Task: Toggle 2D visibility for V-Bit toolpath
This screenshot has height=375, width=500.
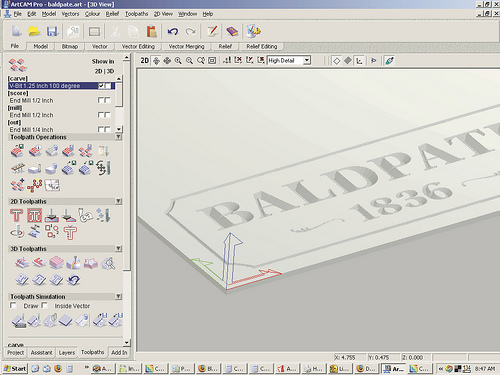Action: (x=101, y=86)
